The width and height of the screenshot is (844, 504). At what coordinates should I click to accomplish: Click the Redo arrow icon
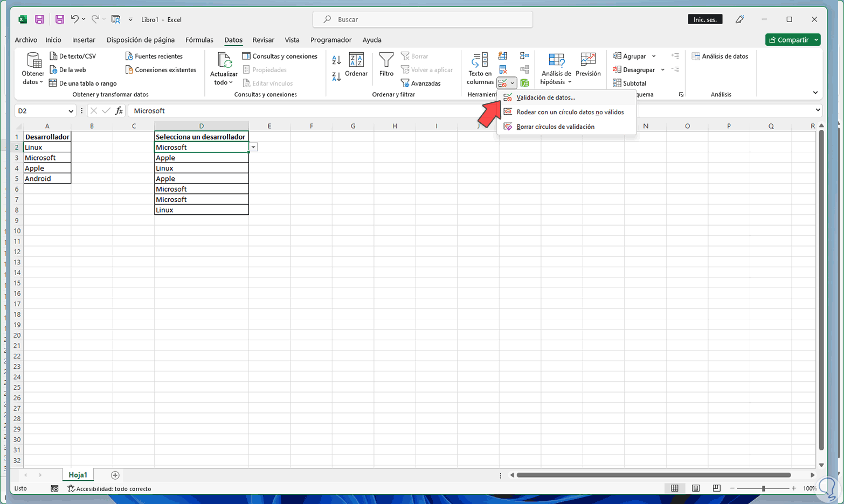(x=95, y=19)
